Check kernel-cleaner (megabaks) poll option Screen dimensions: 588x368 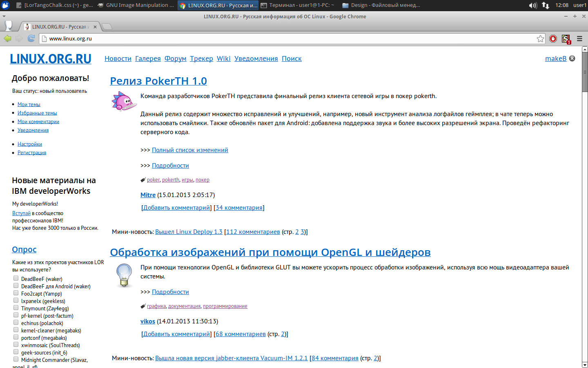[x=16, y=330]
